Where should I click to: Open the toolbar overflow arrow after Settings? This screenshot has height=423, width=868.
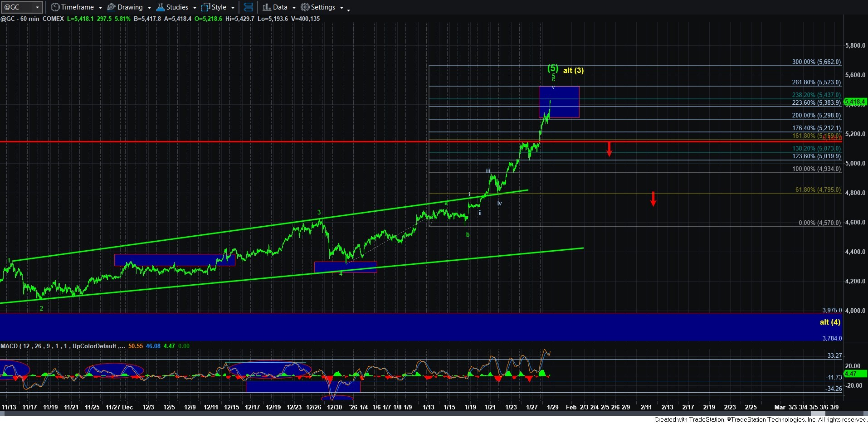point(348,10)
